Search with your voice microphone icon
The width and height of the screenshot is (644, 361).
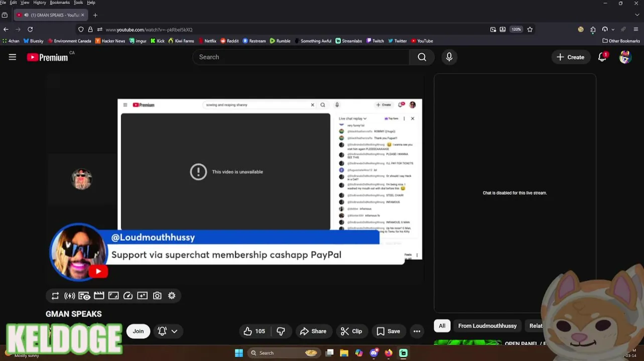[x=449, y=57]
